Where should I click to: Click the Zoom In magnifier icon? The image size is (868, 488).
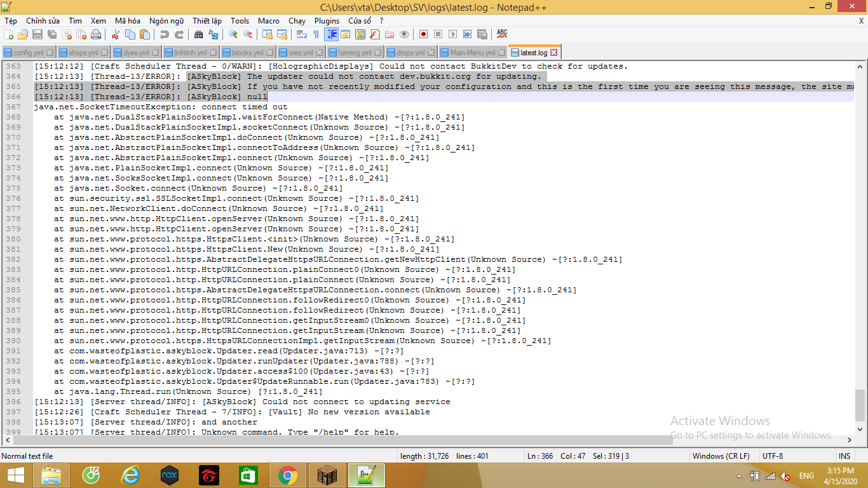pyautogui.click(x=233, y=34)
